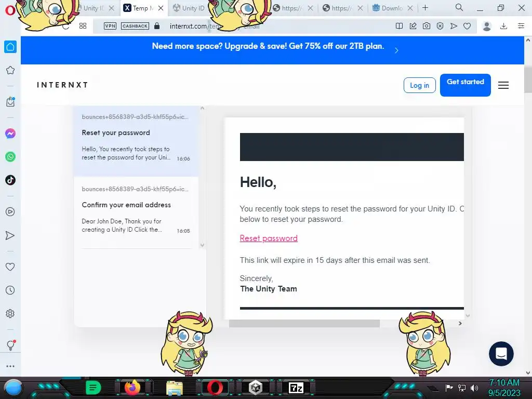Take a snapshot with the camera icon
This screenshot has height=399, width=532.
tap(427, 26)
